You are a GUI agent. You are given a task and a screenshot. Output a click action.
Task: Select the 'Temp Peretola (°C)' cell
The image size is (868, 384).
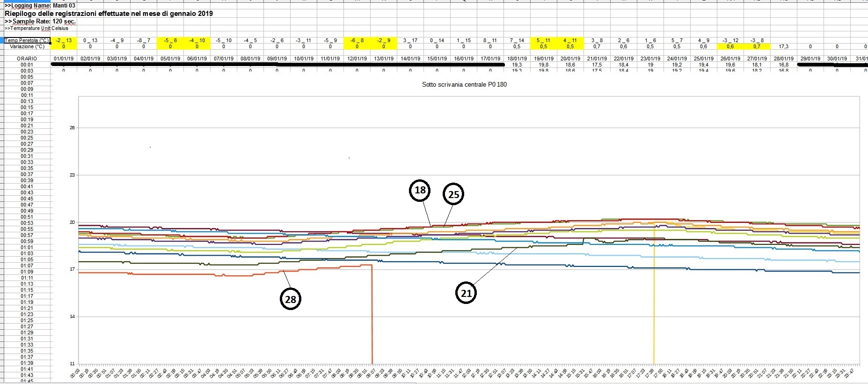tap(27, 40)
